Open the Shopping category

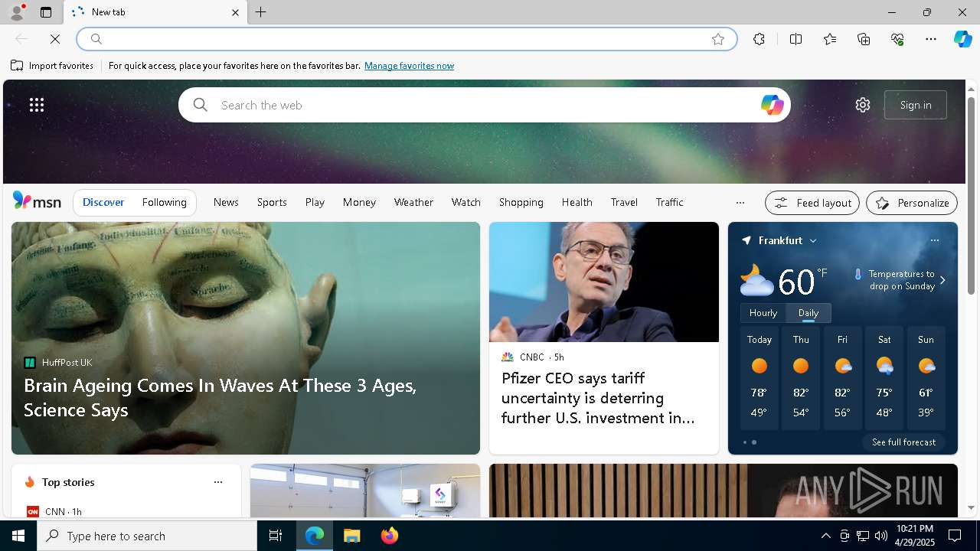click(521, 202)
